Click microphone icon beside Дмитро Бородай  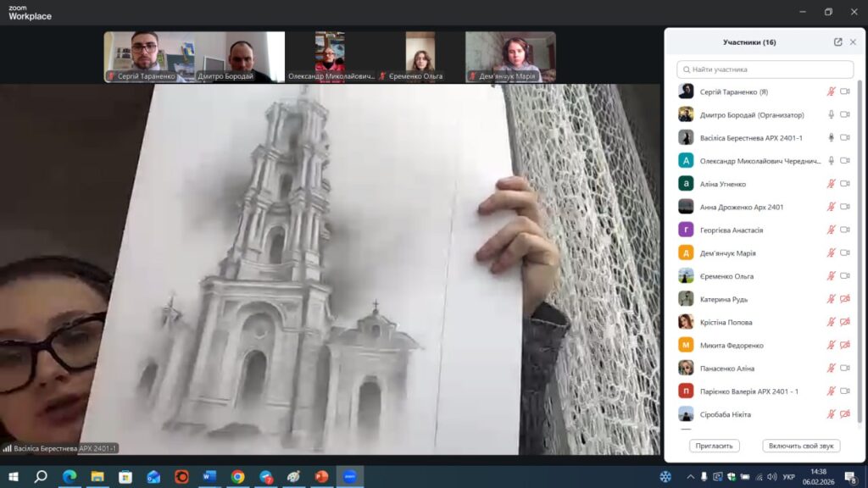pos(832,114)
